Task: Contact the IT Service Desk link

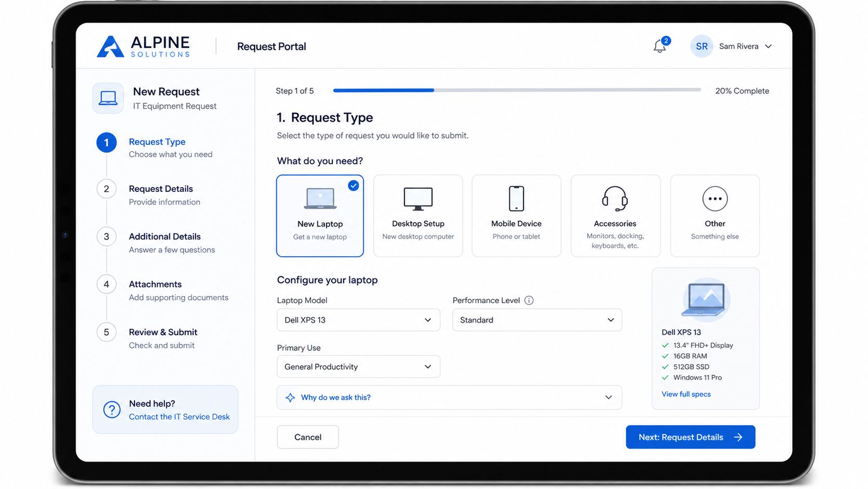Action: (x=179, y=417)
